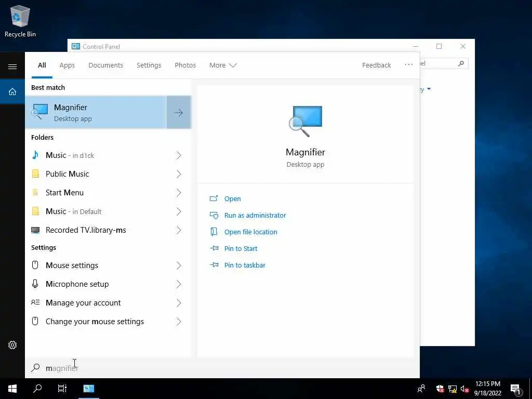Open the People icon in system tray
Viewport: 532px width, 399px height.
click(x=421, y=389)
